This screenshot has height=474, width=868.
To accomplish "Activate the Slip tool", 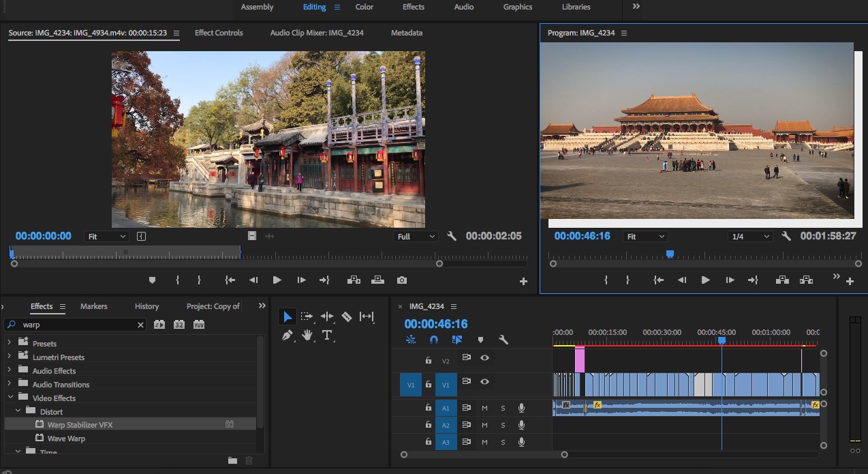I will tap(367, 316).
